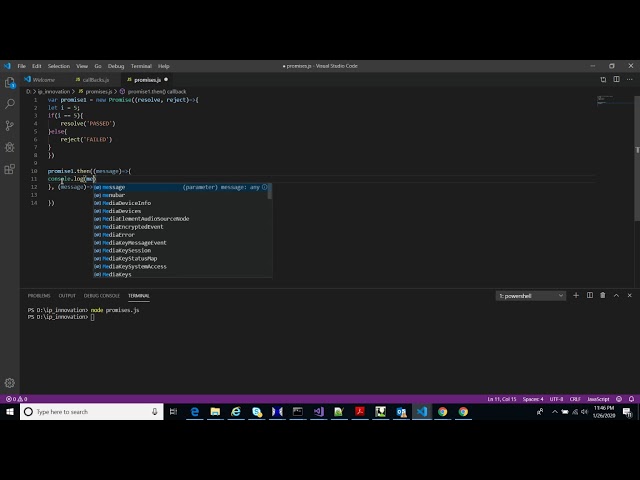Viewport: 640px width, 480px height.
Task: Open the Terminal menu
Action: click(x=141, y=66)
